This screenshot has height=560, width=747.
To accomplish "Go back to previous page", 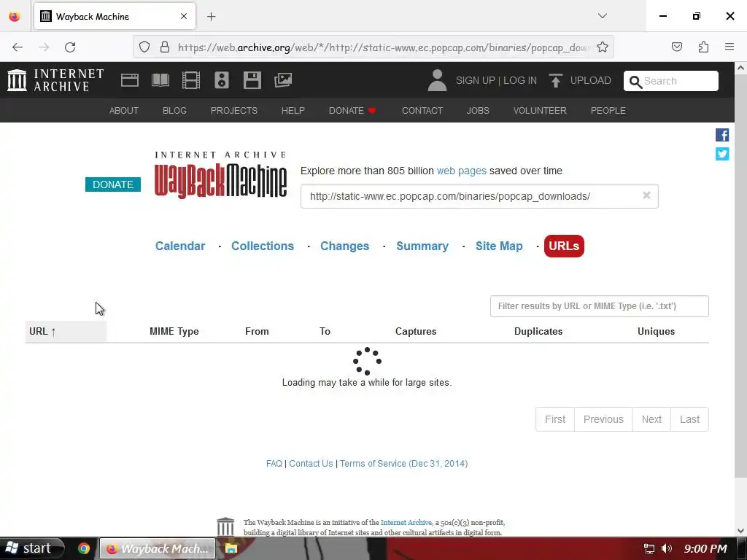I will click(18, 47).
